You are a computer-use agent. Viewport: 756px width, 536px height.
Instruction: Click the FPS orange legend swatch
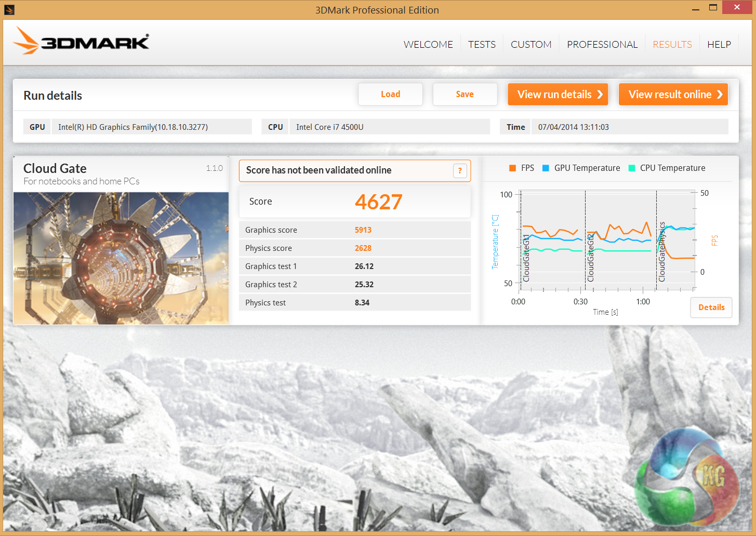(512, 168)
